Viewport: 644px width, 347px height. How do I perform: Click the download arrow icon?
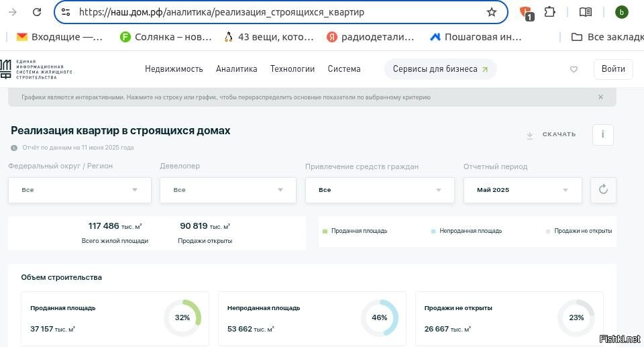click(530, 135)
